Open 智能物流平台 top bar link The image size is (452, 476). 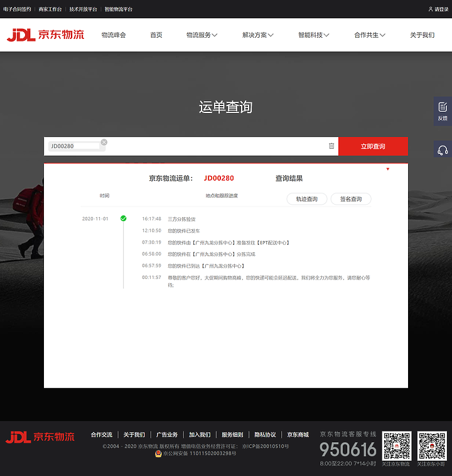pyautogui.click(x=119, y=9)
